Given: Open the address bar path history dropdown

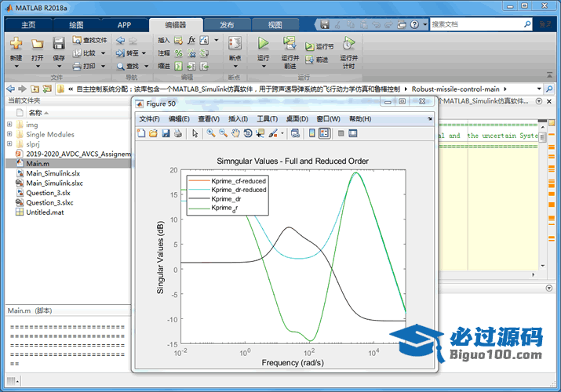Looking at the screenshot, I should click(x=539, y=89).
